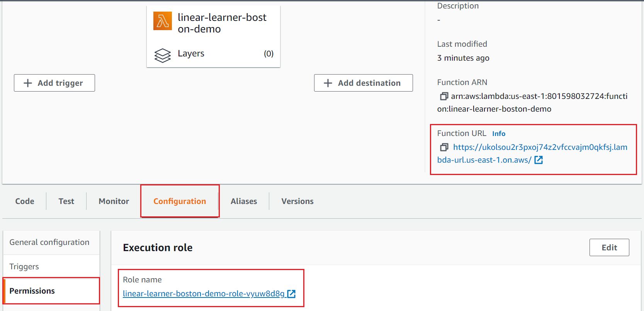Click the Layers stack icon
The height and width of the screenshot is (311, 644).
[163, 55]
